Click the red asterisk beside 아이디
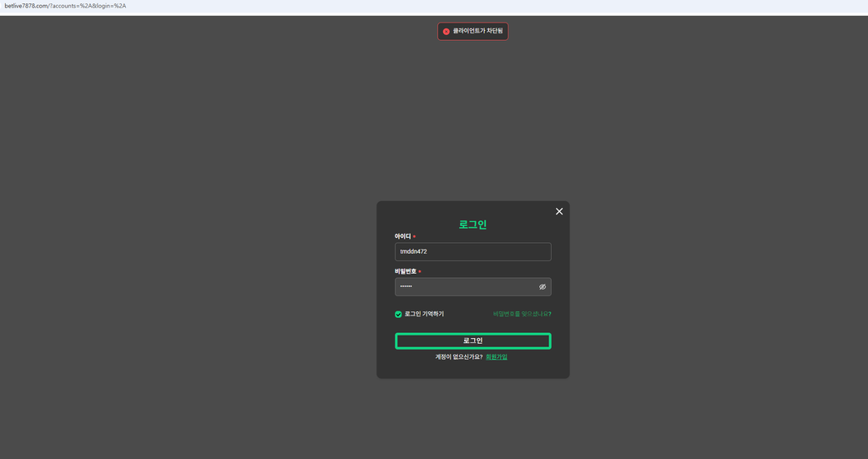Screen dimensions: 868x459 coord(414,237)
